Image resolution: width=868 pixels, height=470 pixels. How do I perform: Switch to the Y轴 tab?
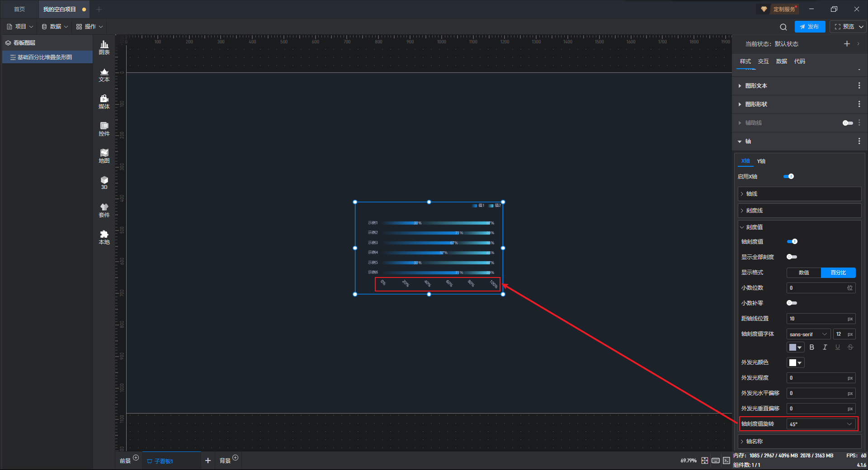pyautogui.click(x=761, y=161)
